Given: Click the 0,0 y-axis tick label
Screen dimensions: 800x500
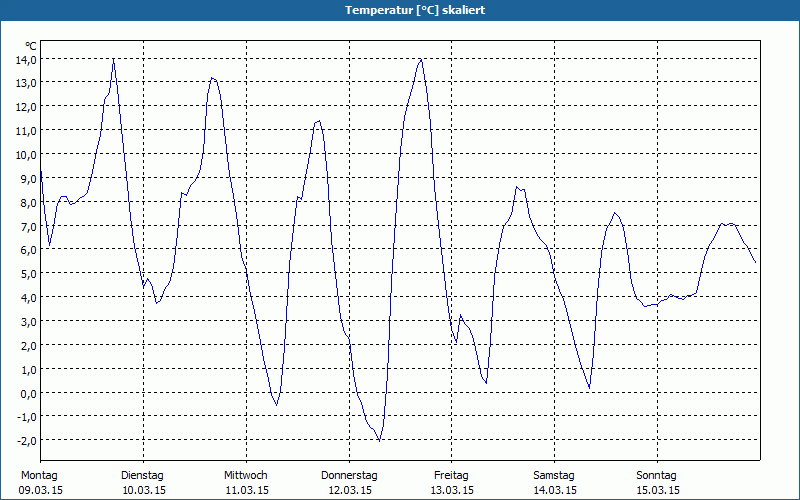Looking at the screenshot, I should 28,393.
